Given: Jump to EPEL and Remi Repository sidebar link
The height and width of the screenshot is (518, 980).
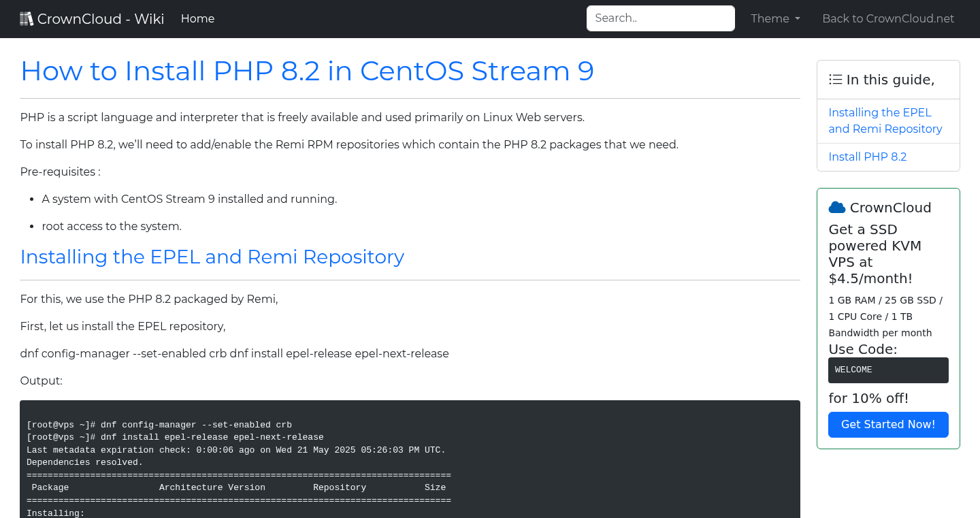Looking at the screenshot, I should (885, 120).
